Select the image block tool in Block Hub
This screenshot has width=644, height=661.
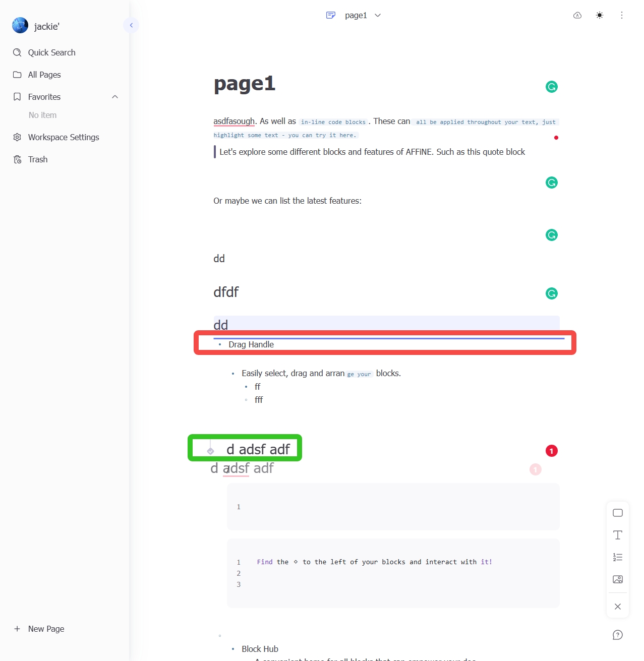(x=618, y=579)
